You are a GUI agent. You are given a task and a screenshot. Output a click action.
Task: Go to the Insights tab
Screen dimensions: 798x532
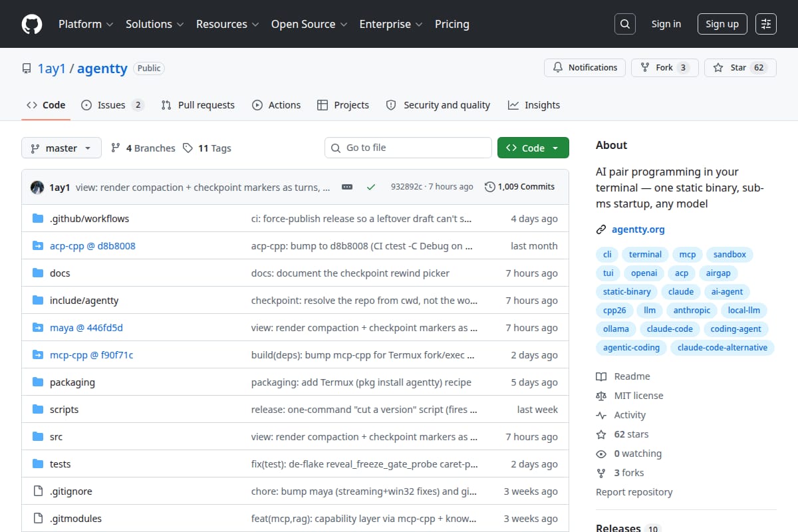534,105
